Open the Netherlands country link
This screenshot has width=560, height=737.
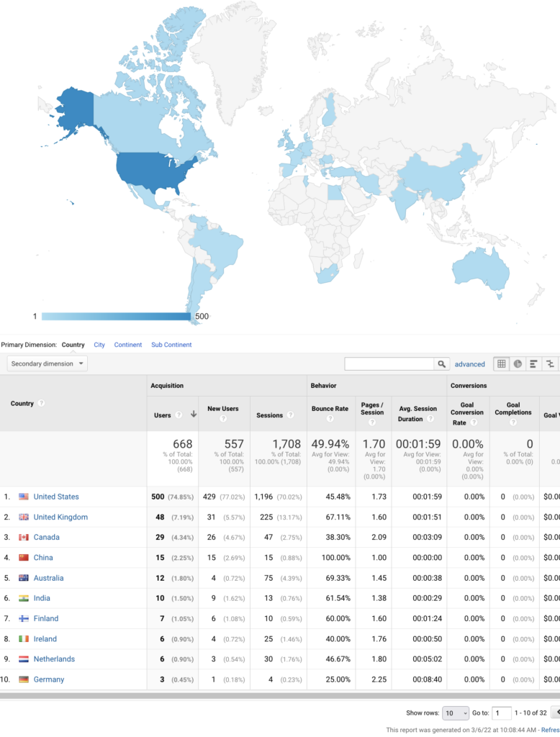pos(54,659)
